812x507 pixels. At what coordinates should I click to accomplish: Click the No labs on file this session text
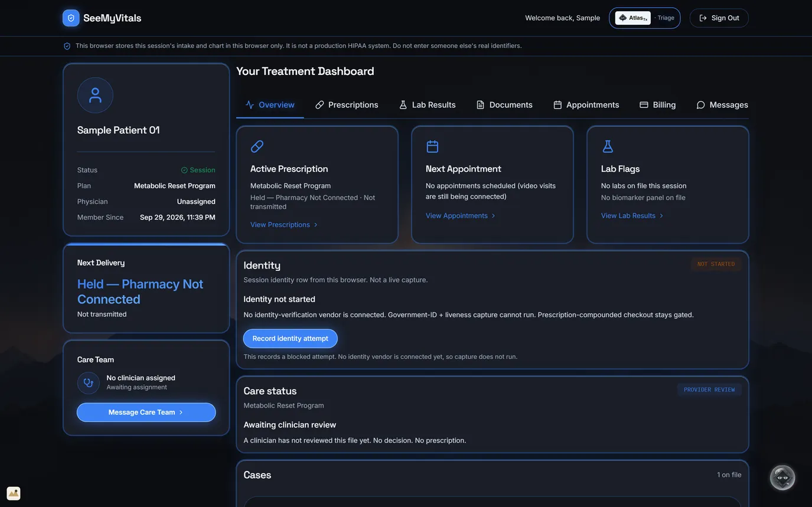(644, 186)
